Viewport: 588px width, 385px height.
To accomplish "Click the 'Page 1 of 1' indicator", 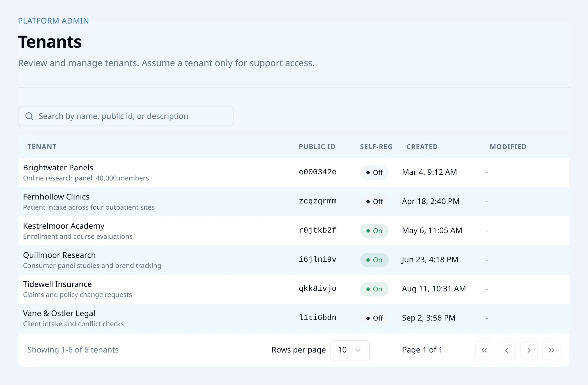I will (x=422, y=350).
